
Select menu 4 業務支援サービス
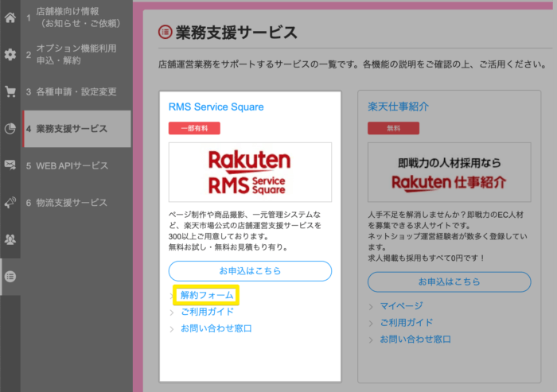[x=76, y=129]
